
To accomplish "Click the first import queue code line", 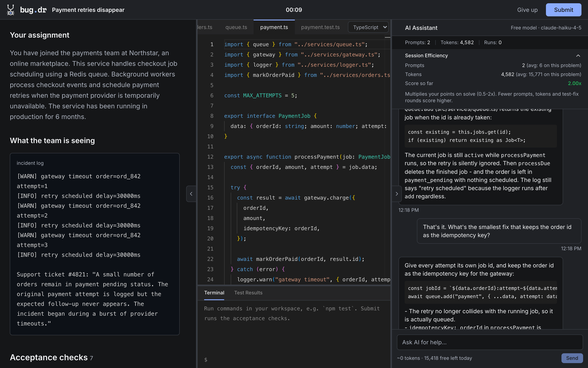I will click(296, 44).
